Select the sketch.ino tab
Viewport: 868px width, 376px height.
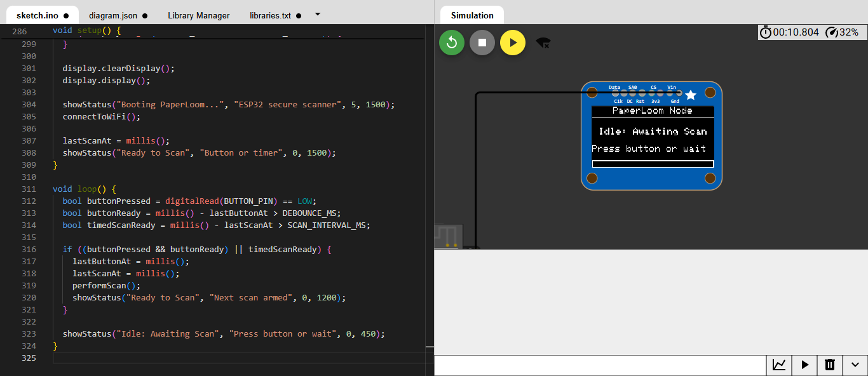click(x=43, y=15)
